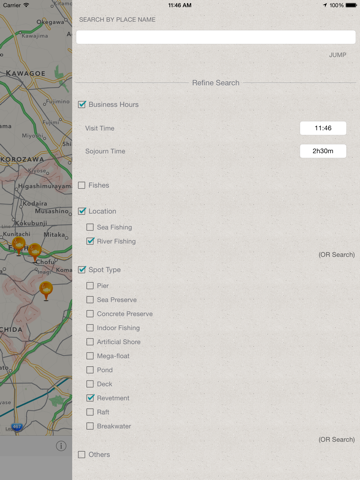Open the Visit Time picker showing 11:46

[x=323, y=128]
